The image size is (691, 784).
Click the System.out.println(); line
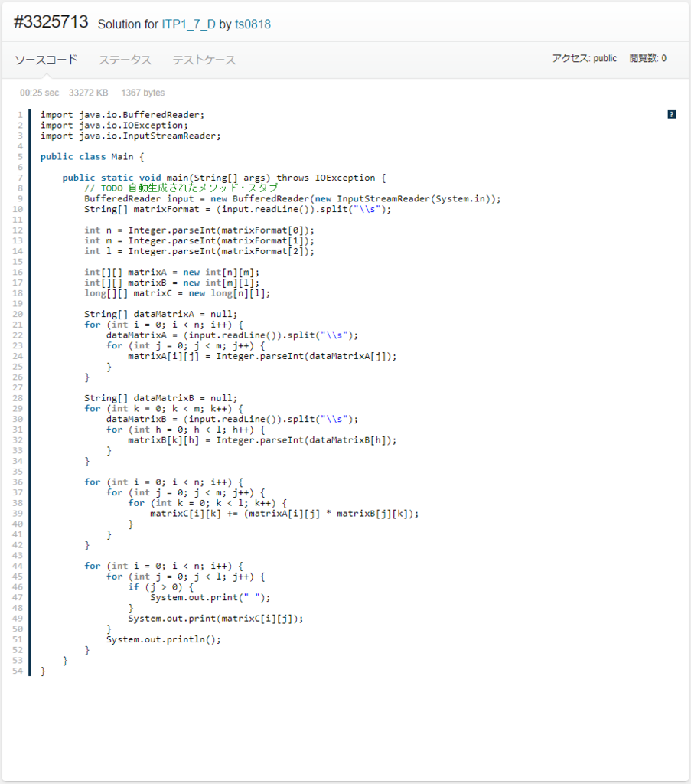pos(164,640)
